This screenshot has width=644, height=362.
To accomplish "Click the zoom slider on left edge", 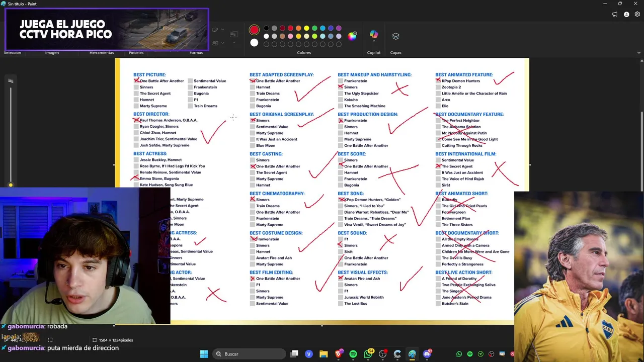I will [11, 136].
